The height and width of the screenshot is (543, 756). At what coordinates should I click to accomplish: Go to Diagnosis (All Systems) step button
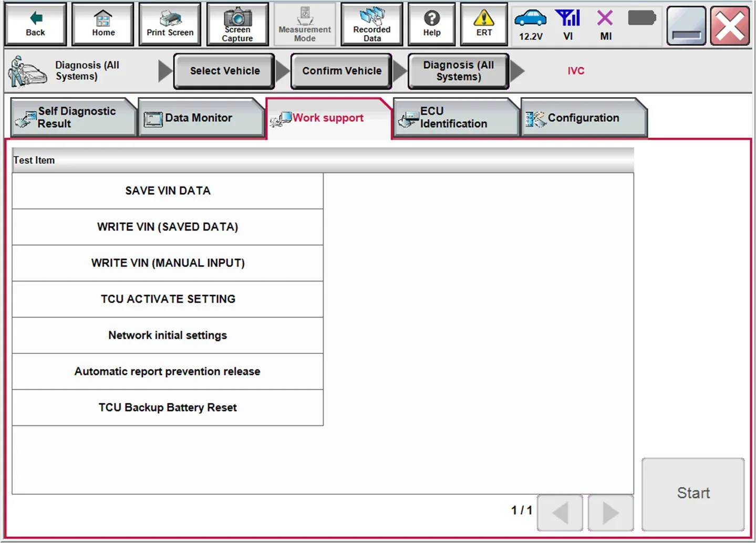click(458, 71)
